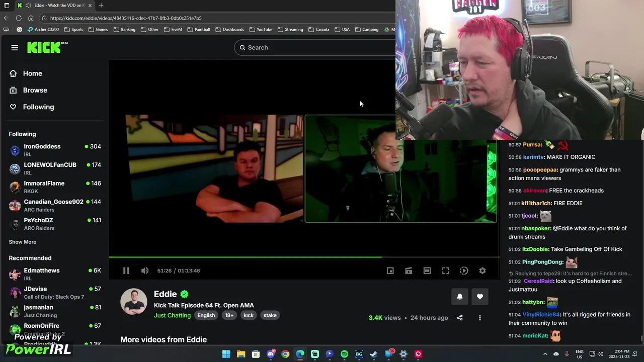644x362 pixels.
Task: Open the clip creation tool
Action: 409,270
